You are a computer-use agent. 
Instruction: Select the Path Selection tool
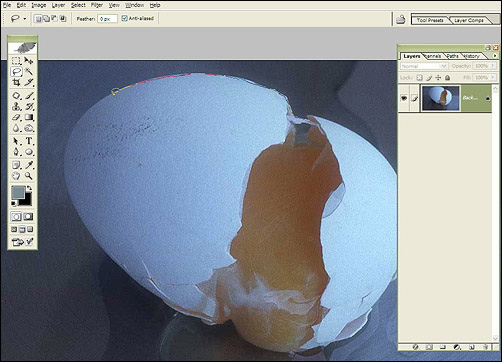click(16, 141)
